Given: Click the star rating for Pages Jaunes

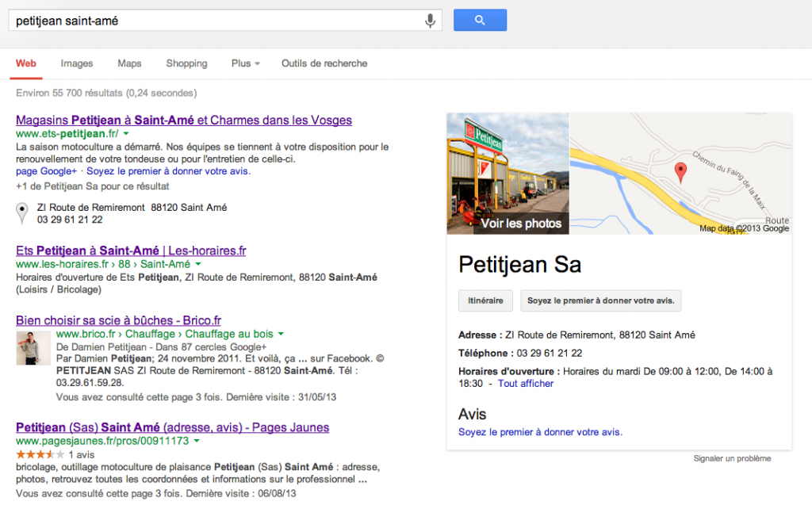Looking at the screenshot, I should 40,454.
